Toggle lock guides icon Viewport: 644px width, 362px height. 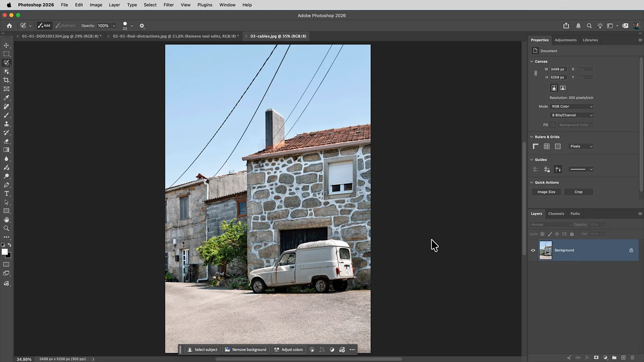tap(547, 169)
